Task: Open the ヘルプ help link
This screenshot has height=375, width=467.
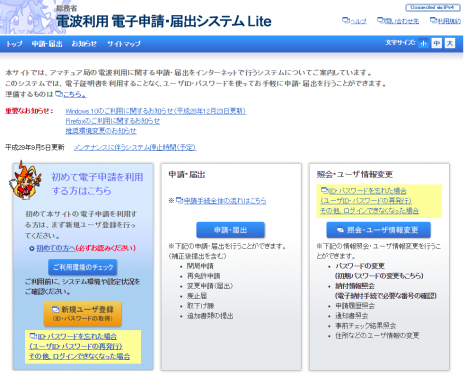Action: click(x=354, y=21)
